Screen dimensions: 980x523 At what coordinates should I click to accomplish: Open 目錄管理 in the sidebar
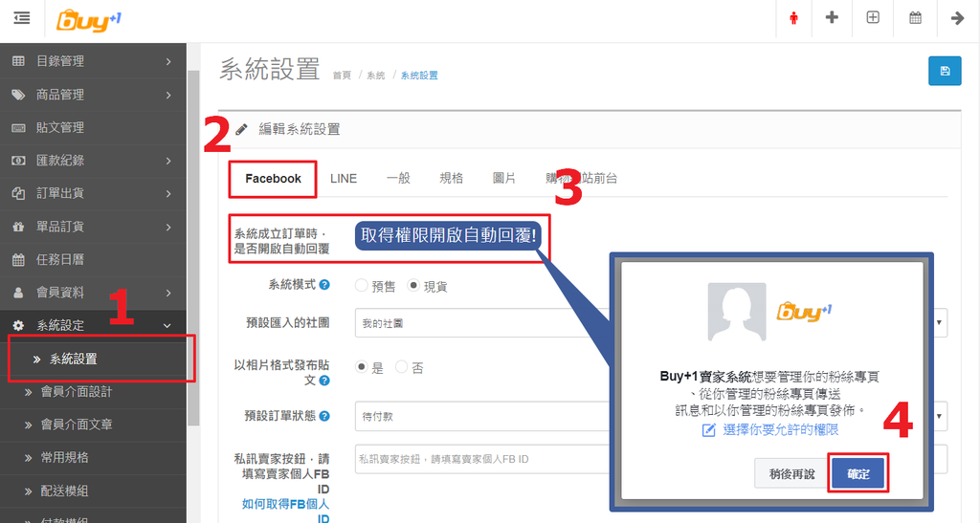(x=93, y=61)
